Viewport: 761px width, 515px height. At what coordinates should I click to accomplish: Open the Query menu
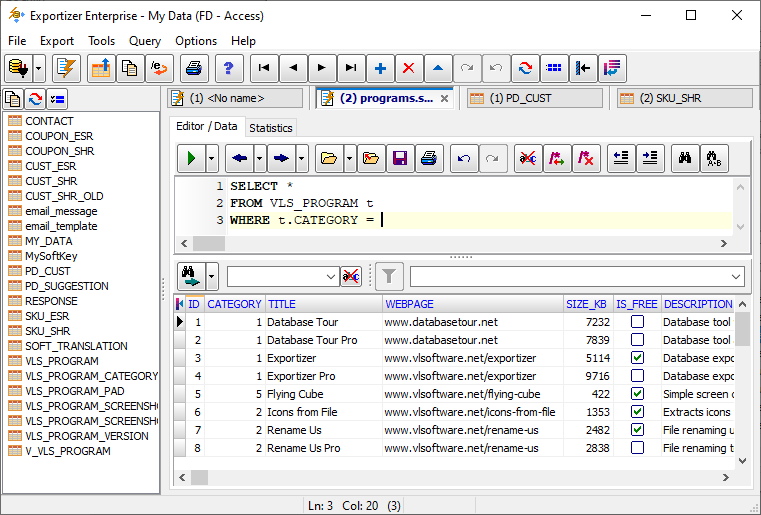click(x=145, y=41)
